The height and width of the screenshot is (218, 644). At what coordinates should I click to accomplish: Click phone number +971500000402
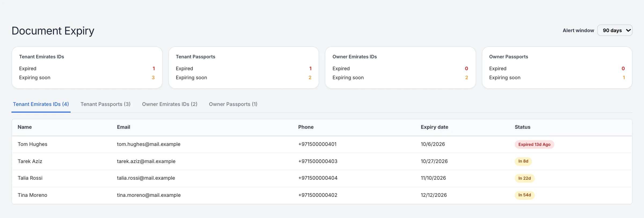click(318, 195)
